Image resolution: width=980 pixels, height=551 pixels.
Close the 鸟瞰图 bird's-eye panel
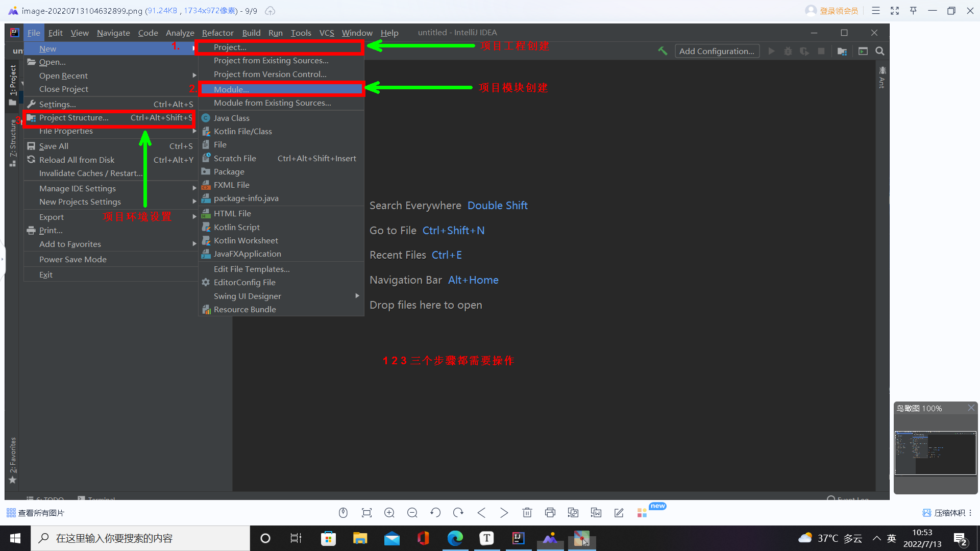(971, 408)
